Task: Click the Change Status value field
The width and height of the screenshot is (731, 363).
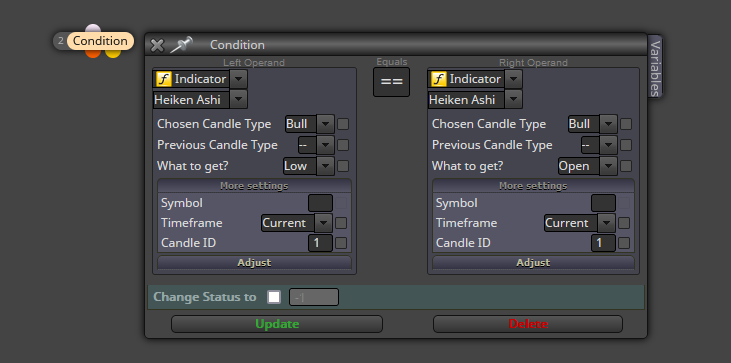Action: pyautogui.click(x=314, y=297)
